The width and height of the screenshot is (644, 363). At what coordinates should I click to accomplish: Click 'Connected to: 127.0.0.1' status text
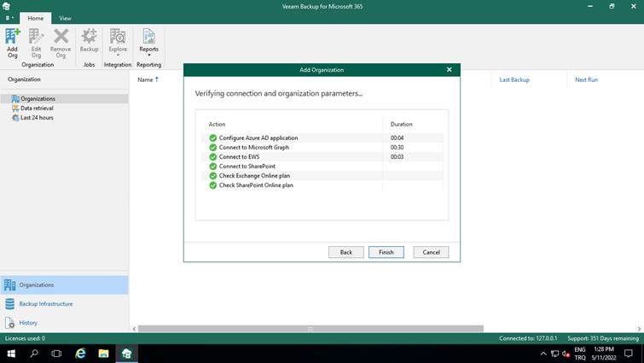(x=528, y=338)
